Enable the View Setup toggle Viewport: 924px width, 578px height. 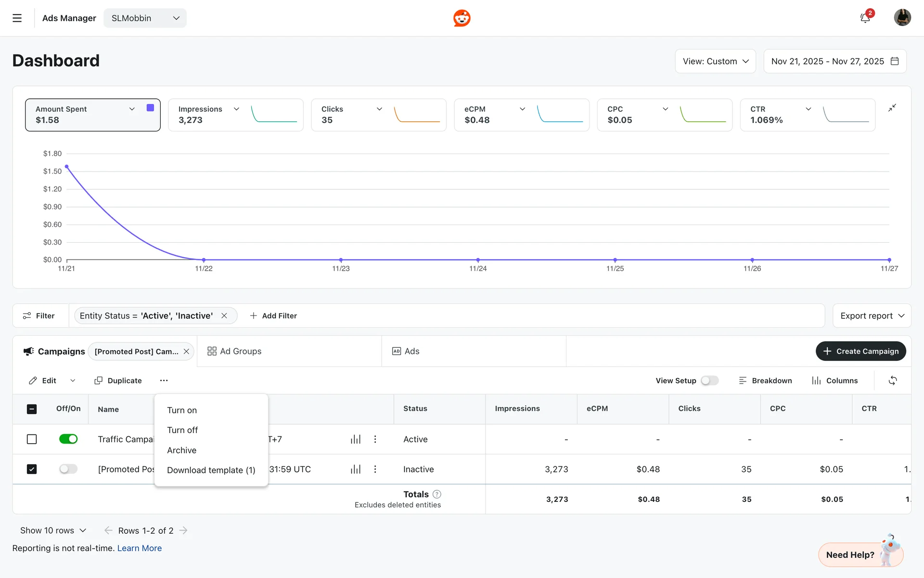pyautogui.click(x=709, y=381)
